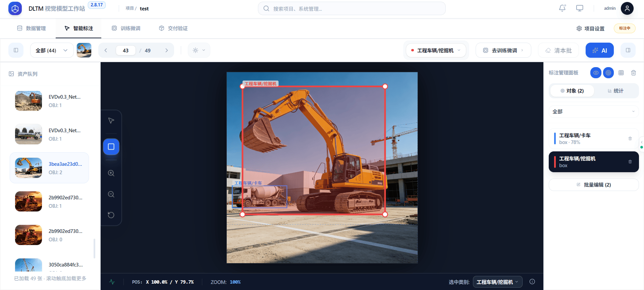This screenshot has width=644, height=290.
Task: Select EVDv0.3_Net asset with tanker truck
Action: coord(50,134)
